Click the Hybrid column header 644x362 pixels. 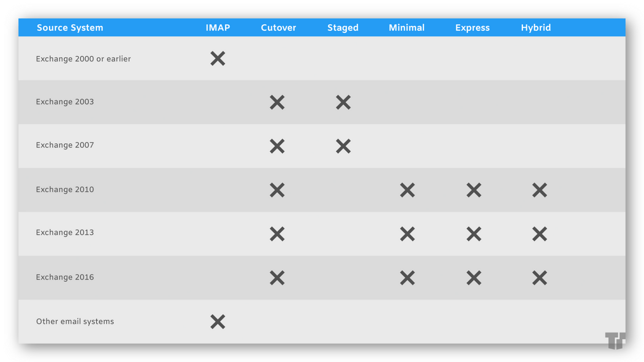point(536,28)
